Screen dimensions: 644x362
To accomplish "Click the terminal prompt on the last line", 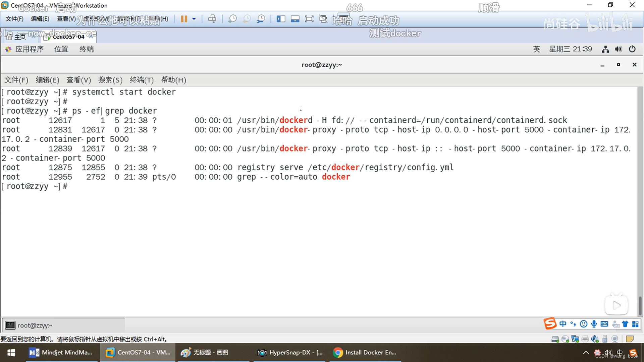I will pos(35,186).
